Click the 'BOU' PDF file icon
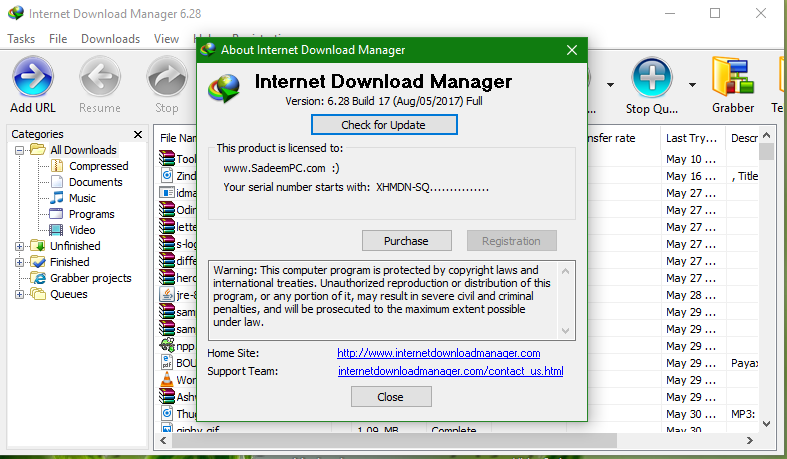 [x=166, y=362]
